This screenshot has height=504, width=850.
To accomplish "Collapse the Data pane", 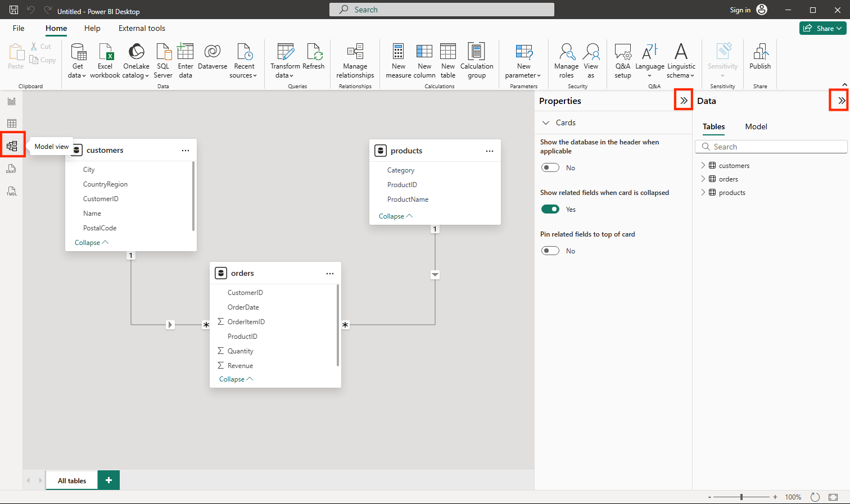I will [841, 101].
